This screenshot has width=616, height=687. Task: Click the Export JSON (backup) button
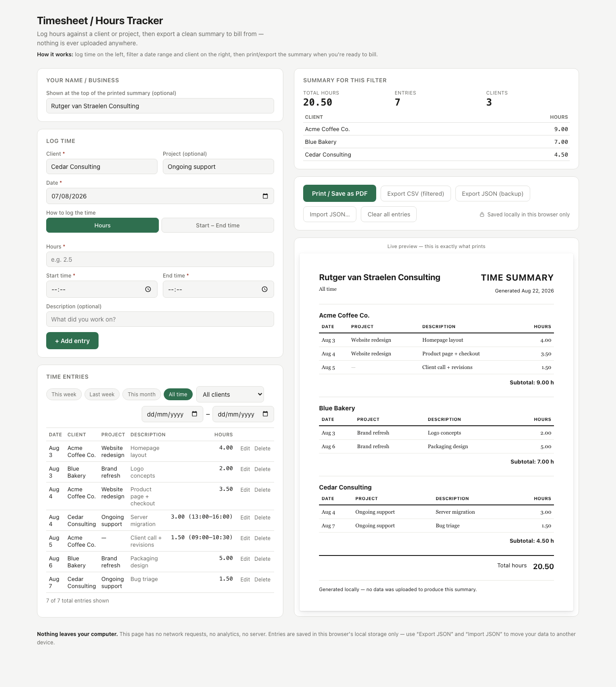(493, 194)
